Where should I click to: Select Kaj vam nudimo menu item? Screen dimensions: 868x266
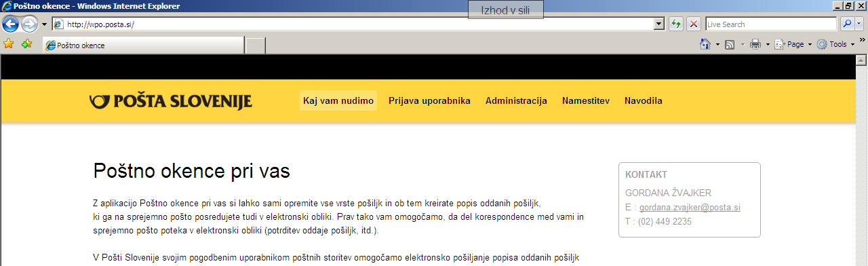[x=338, y=100]
